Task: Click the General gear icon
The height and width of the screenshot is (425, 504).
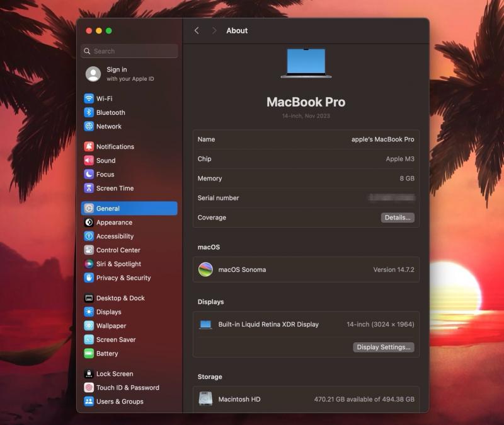Action: click(89, 208)
